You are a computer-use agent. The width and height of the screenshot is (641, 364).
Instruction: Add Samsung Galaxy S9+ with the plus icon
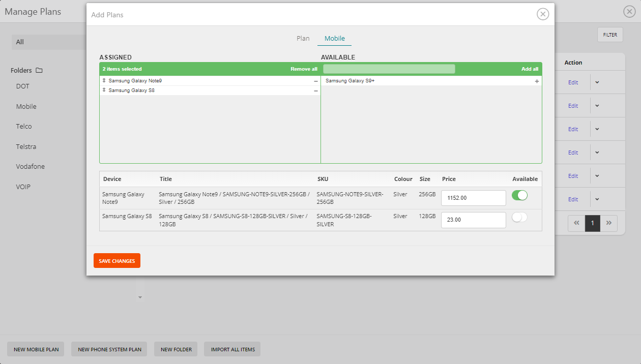pos(537,80)
